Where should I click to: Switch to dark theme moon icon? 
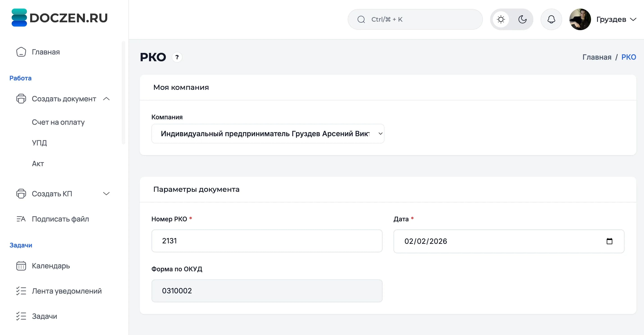[x=522, y=20]
